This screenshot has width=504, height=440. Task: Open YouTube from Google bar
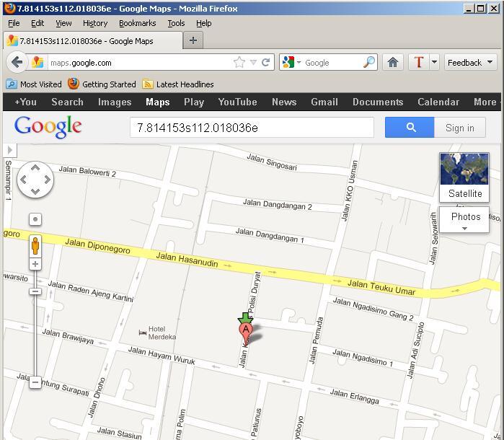click(237, 102)
